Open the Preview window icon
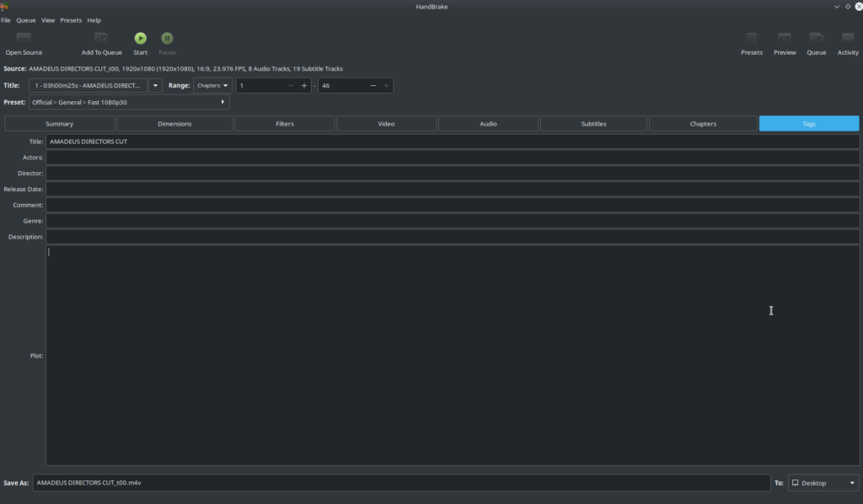863x504 pixels. tap(785, 37)
